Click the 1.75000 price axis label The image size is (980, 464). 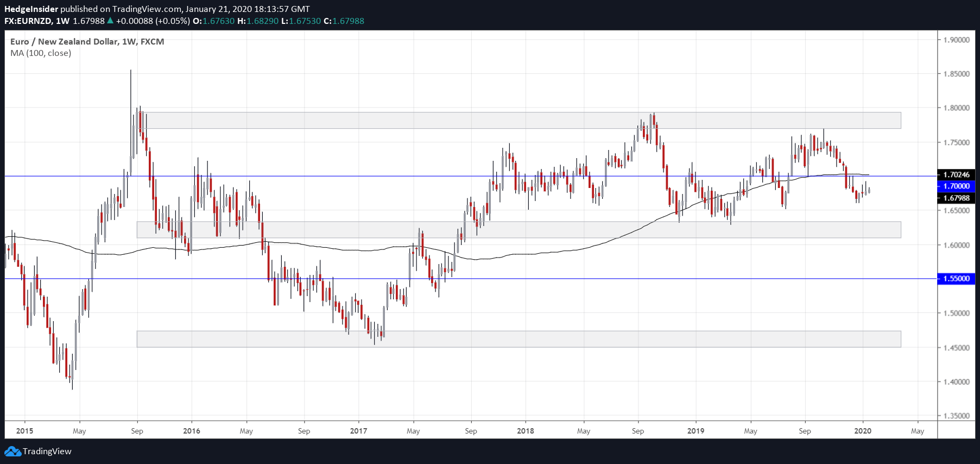tap(956, 142)
